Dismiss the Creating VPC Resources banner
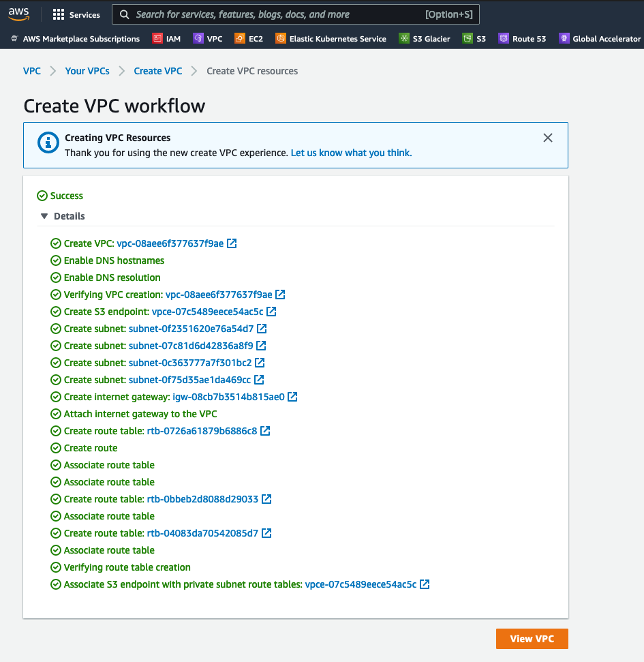644x662 pixels. [x=547, y=138]
